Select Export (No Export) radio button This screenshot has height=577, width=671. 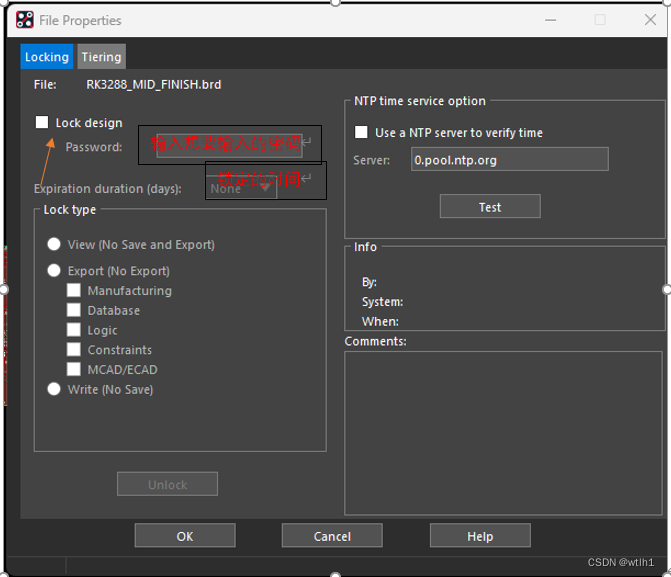coord(54,271)
